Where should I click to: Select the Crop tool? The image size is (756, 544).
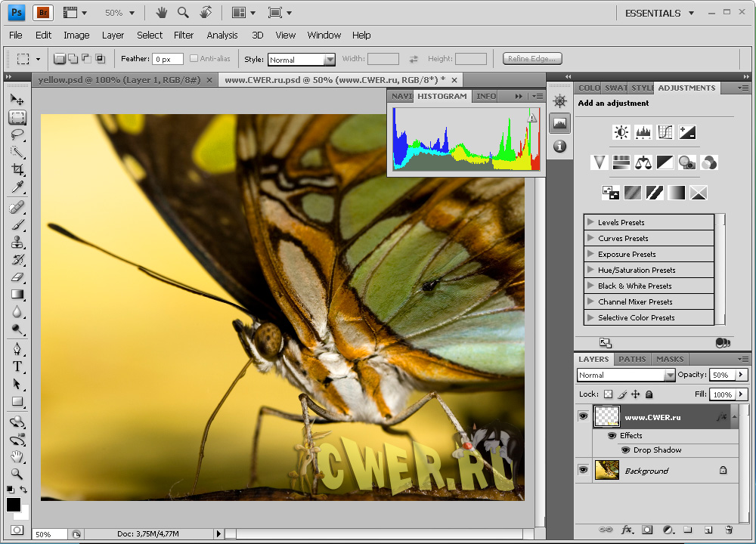click(x=17, y=170)
